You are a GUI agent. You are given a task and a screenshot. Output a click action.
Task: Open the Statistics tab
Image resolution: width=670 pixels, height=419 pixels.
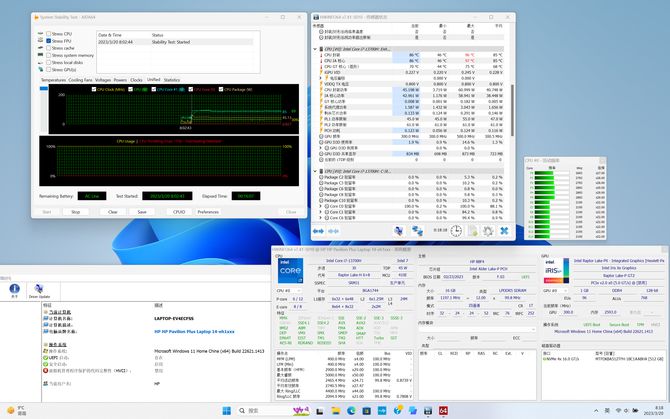(x=172, y=80)
